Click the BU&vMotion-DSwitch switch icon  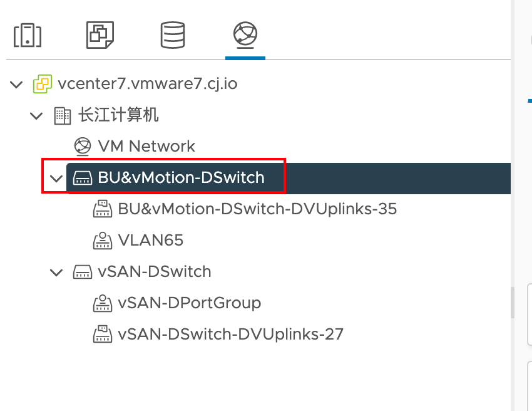coord(83,178)
